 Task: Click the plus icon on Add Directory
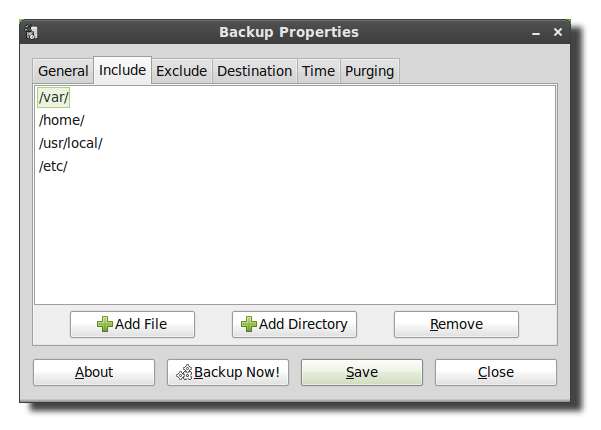[249, 324]
